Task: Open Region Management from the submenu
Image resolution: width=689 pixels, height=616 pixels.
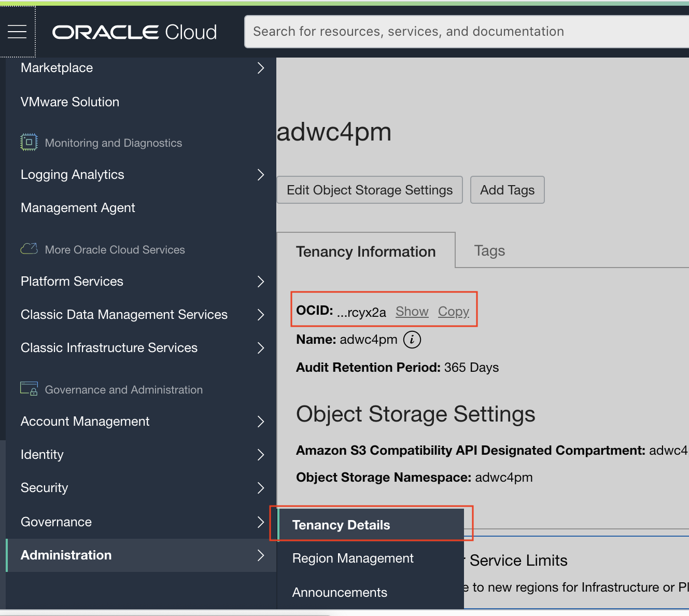Action: point(353,558)
